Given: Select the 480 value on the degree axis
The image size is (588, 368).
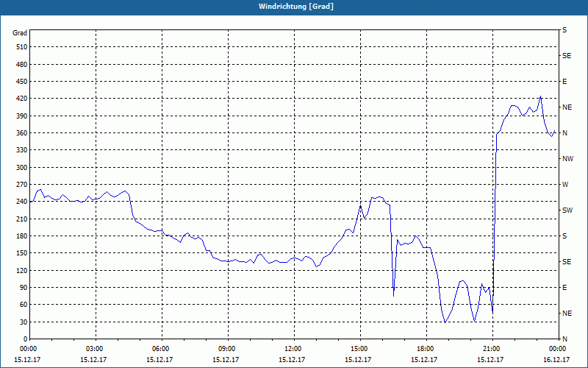Looking at the screenshot, I should [22, 65].
